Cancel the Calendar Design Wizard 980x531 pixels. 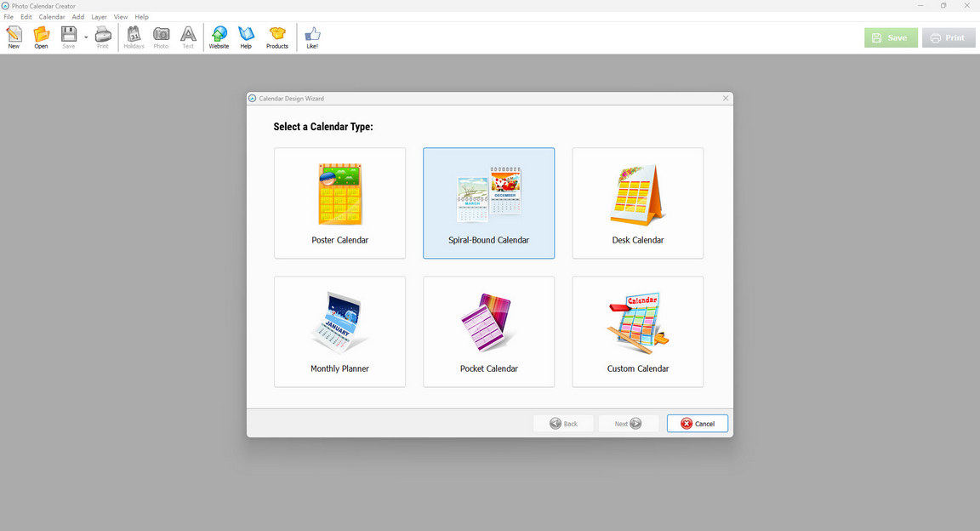click(698, 424)
